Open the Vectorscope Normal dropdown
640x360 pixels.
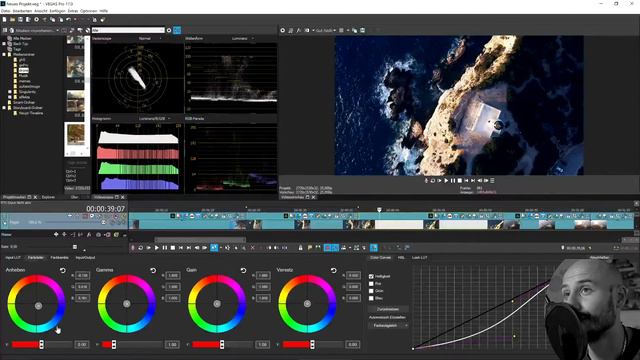click(x=150, y=38)
